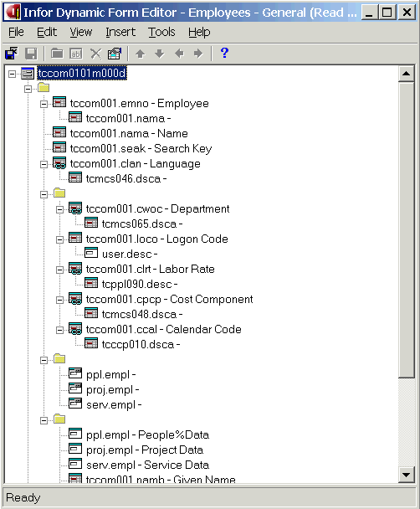The height and width of the screenshot is (509, 420).
Task: Select tccom001.nama - Name row
Action: click(129, 133)
